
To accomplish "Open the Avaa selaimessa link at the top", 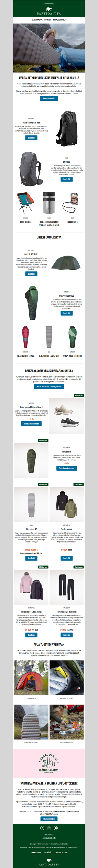I will pyautogui.click(x=49, y=4).
